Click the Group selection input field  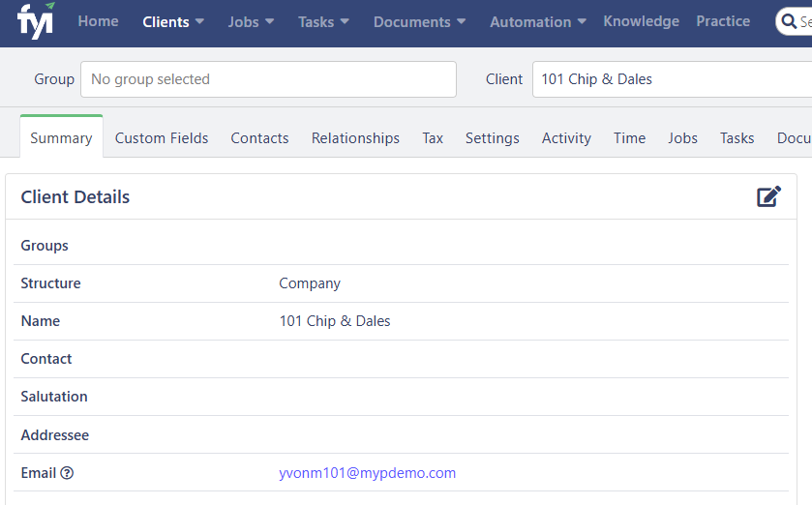click(268, 79)
